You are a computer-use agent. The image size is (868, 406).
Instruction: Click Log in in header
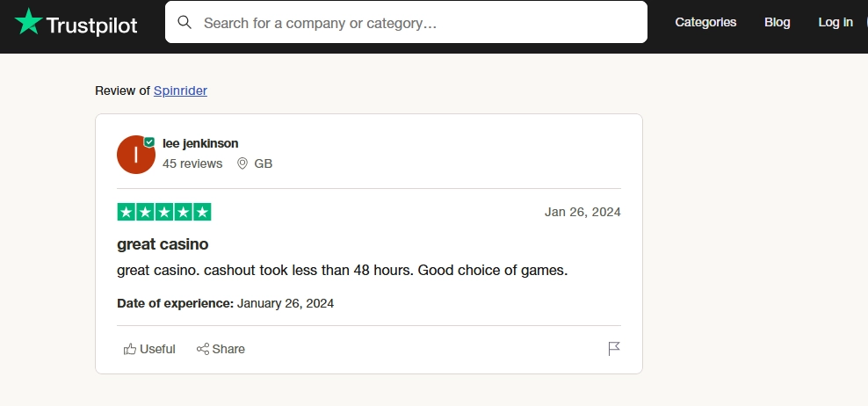(835, 23)
